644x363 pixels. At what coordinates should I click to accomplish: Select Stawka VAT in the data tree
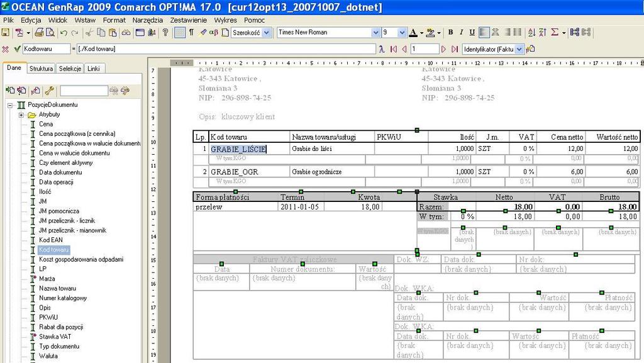point(55,337)
